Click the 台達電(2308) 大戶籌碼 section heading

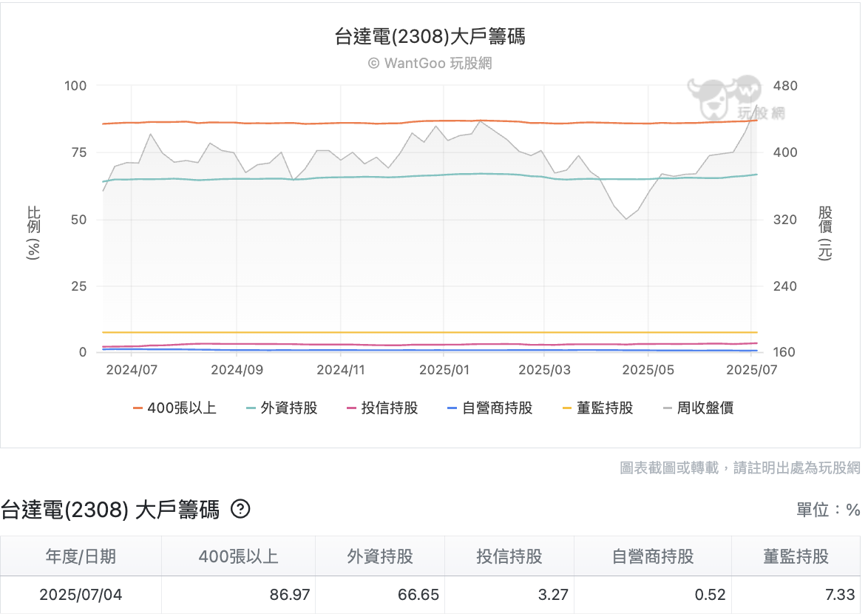click(110, 510)
